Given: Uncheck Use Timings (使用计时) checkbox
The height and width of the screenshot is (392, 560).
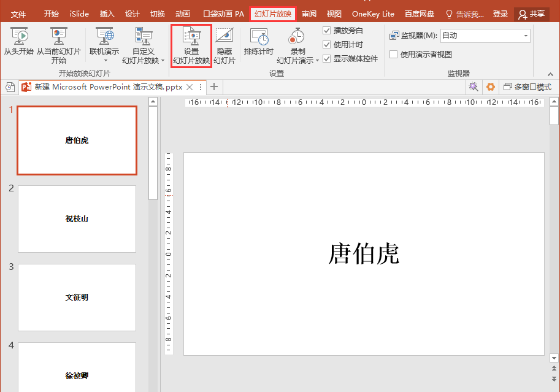Looking at the screenshot, I should [327, 44].
